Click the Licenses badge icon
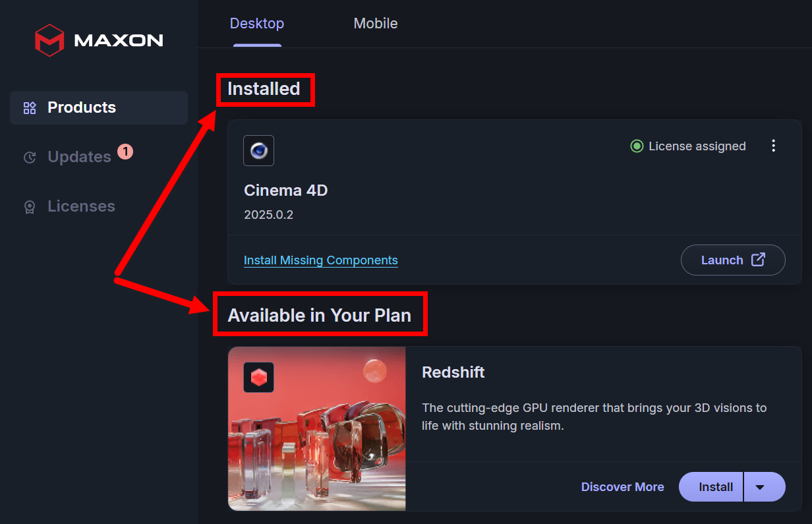The height and width of the screenshot is (524, 812). click(30, 207)
